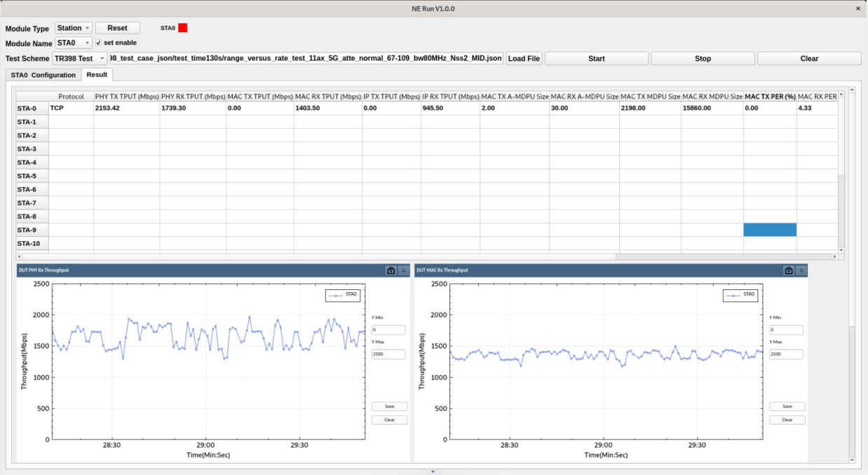This screenshot has height=475, width=868.
Task: Click lock icon on DUT PHY Rx Throughput chart
Action: click(x=391, y=270)
